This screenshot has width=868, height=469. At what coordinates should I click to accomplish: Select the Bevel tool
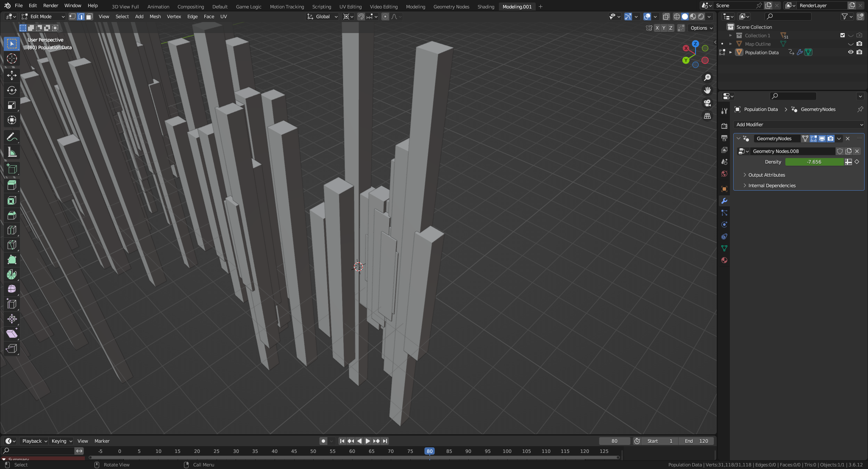click(x=12, y=215)
